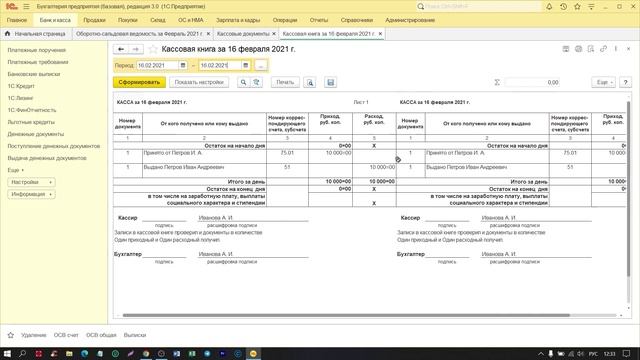Switch to Кассовые документы tab
This screenshot has width=640, height=360.
tap(243, 34)
